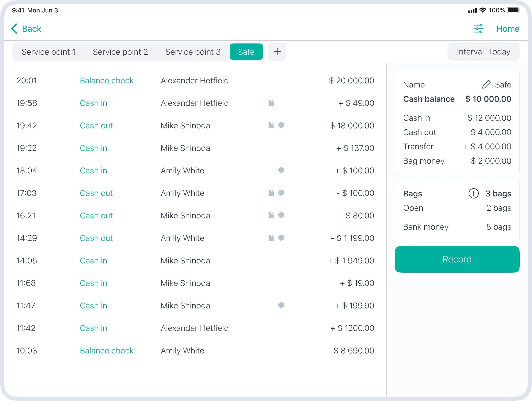Screen dimensions: 532x401
Task: Tap the Record button
Action: point(457,259)
